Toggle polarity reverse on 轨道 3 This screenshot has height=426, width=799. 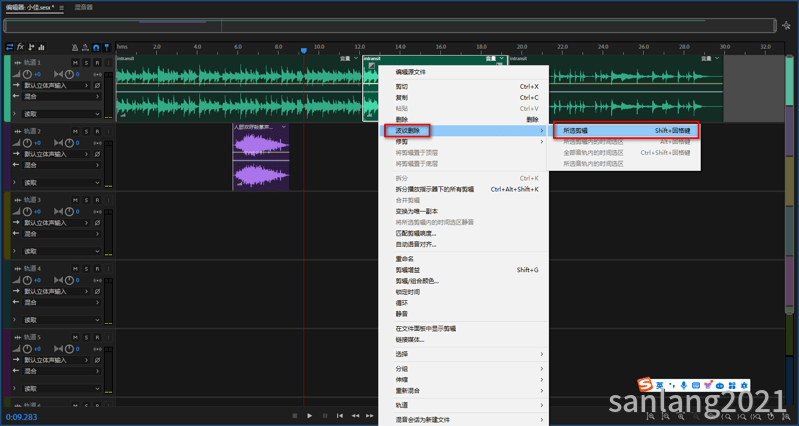click(97, 223)
